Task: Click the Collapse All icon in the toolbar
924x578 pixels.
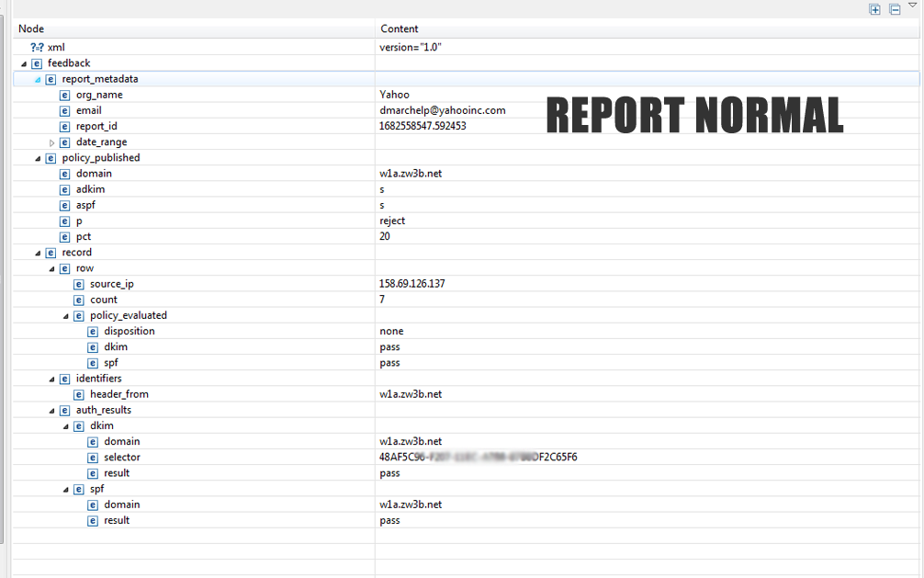Action: (895, 9)
